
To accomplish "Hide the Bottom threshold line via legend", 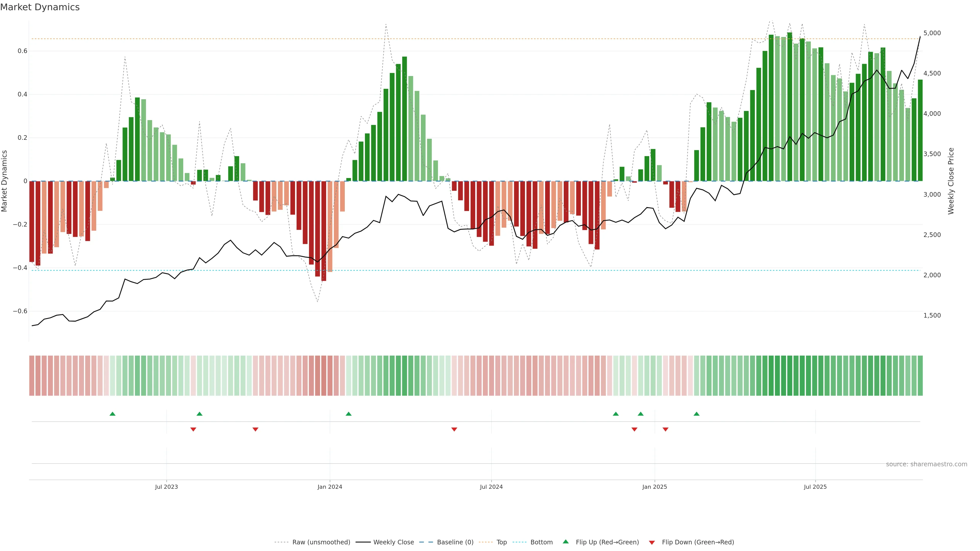I will pos(541,542).
